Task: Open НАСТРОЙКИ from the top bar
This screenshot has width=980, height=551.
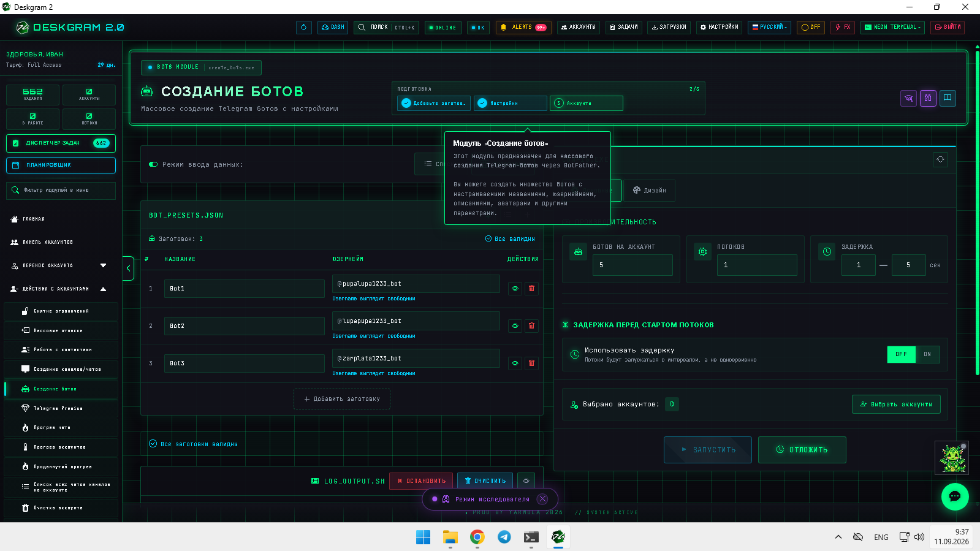Action: tap(720, 28)
